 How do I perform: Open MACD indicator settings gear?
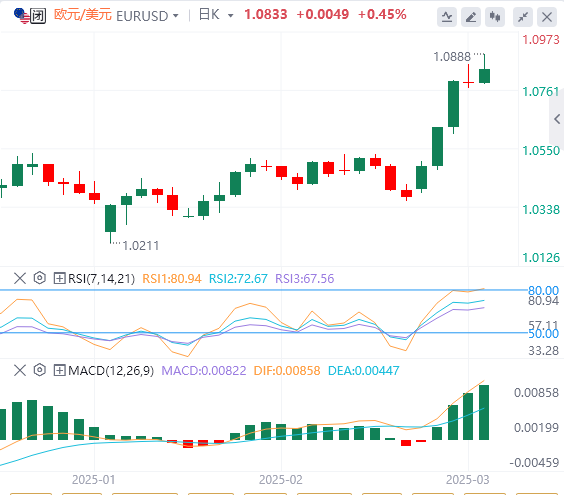click(40, 370)
